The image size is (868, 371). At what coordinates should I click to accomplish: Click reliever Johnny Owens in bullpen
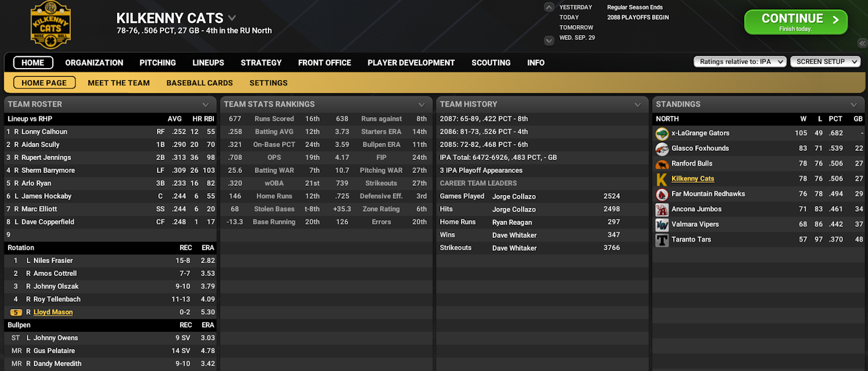pos(55,338)
